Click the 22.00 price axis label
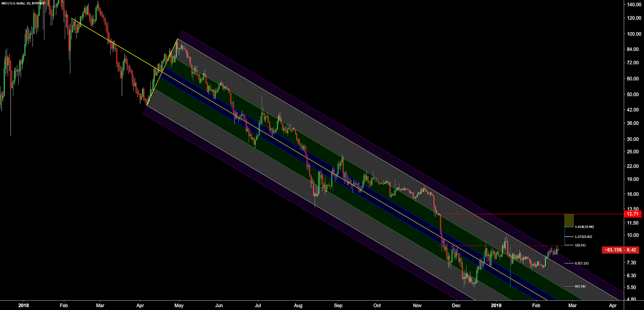Image resolution: width=644 pixels, height=310 pixels. click(633, 166)
